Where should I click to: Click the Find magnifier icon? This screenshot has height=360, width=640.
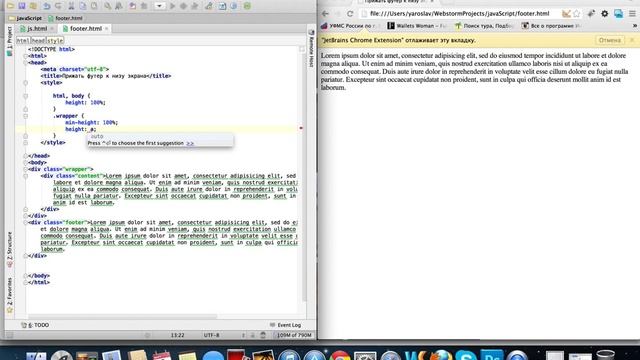pos(107,6)
